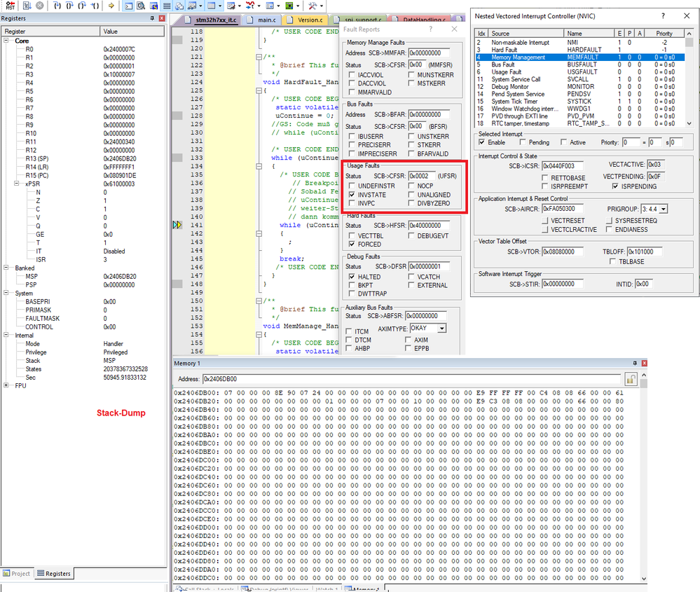Click the Memory 1 Address field
Viewport: 700px width, 592px height.
(411, 379)
